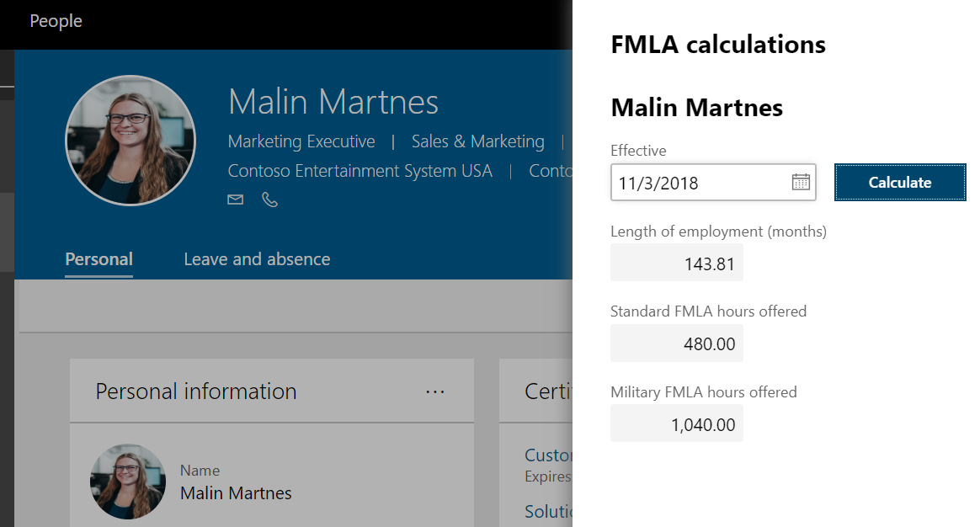This screenshot has width=980, height=527.
Task: Click the Marketing Executive job title
Action: pos(301,141)
